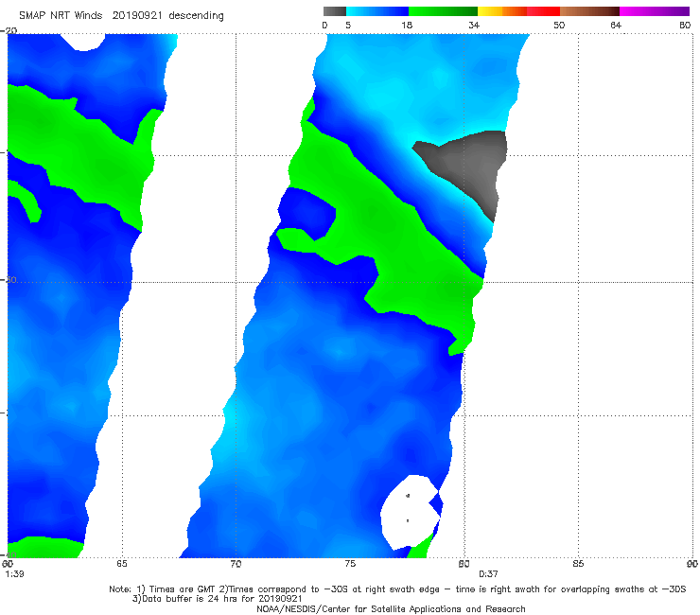This screenshot has width=700, height=615.
Task: Click the green segment of the colorbar
Action: [443, 11]
